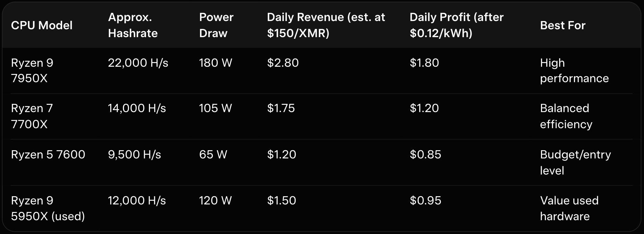
Task: Click the Value used hardware cell
Action: pos(569,208)
